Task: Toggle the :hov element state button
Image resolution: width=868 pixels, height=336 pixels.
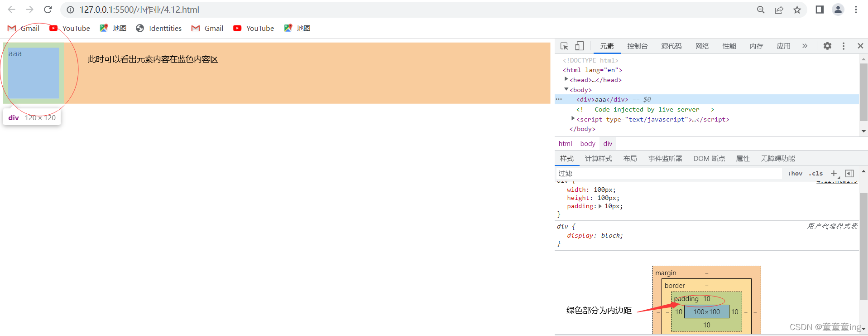Action: pos(795,173)
